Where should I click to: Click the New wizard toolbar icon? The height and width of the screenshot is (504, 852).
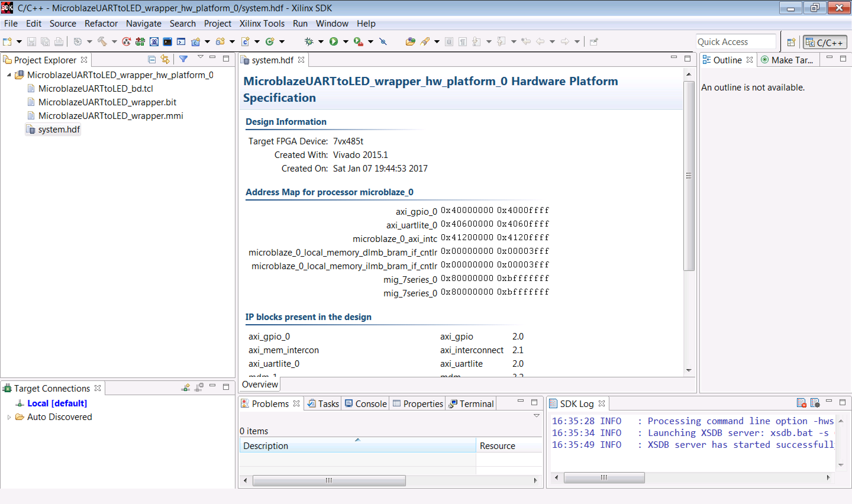pyautogui.click(x=7, y=42)
